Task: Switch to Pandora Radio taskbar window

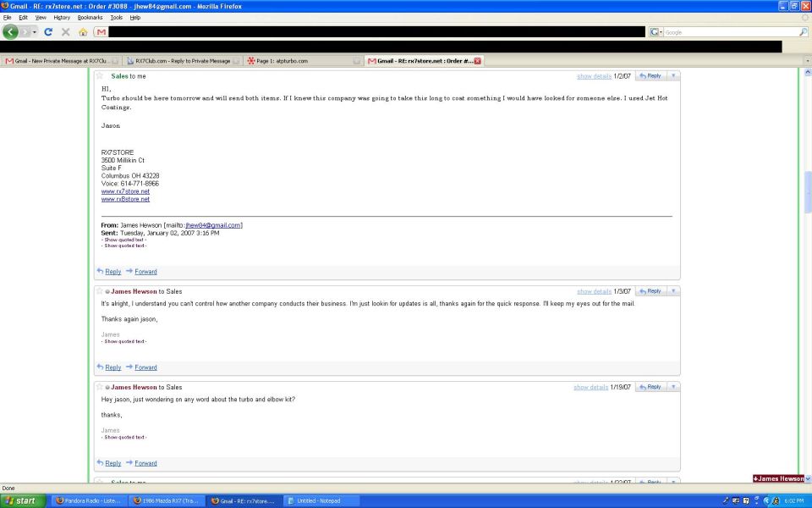Action: coord(88,500)
